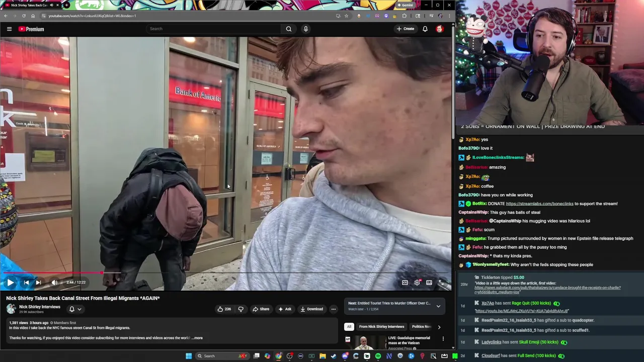Viewport: 644px width, 362px height.
Task: Go to browser home page
Action: tap(33, 16)
